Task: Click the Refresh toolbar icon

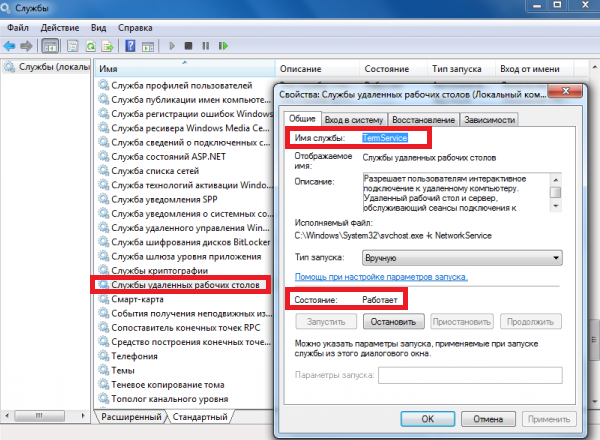Action: tap(91, 46)
